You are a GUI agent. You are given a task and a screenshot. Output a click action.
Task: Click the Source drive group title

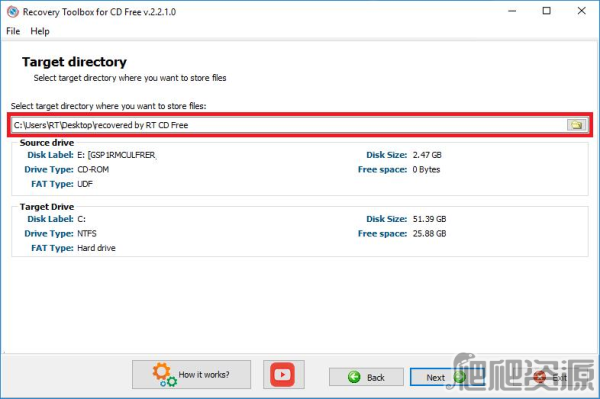pyautogui.click(x=47, y=143)
